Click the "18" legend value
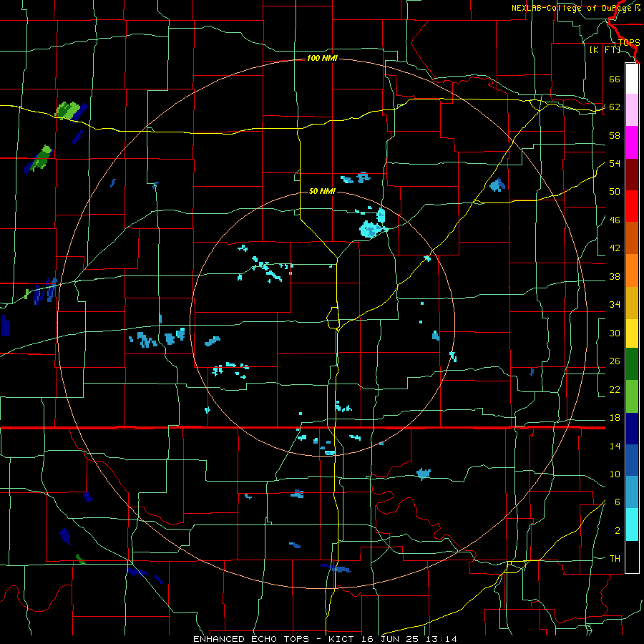This screenshot has width=644, height=644. tap(615, 418)
